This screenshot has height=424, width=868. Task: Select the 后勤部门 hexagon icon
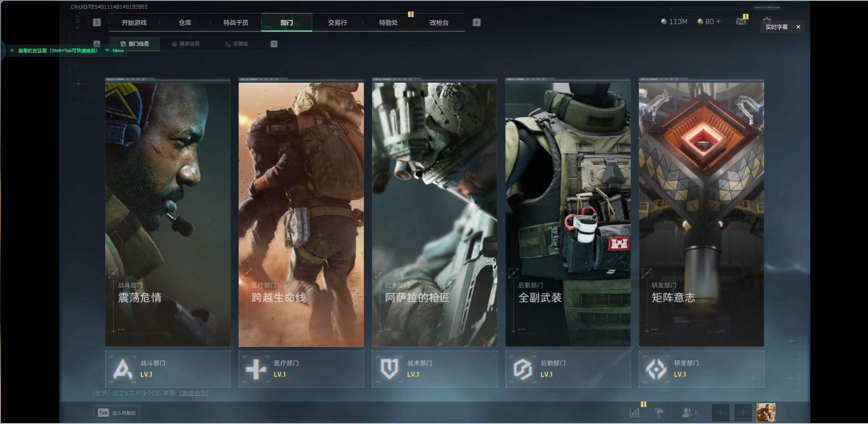click(x=523, y=369)
